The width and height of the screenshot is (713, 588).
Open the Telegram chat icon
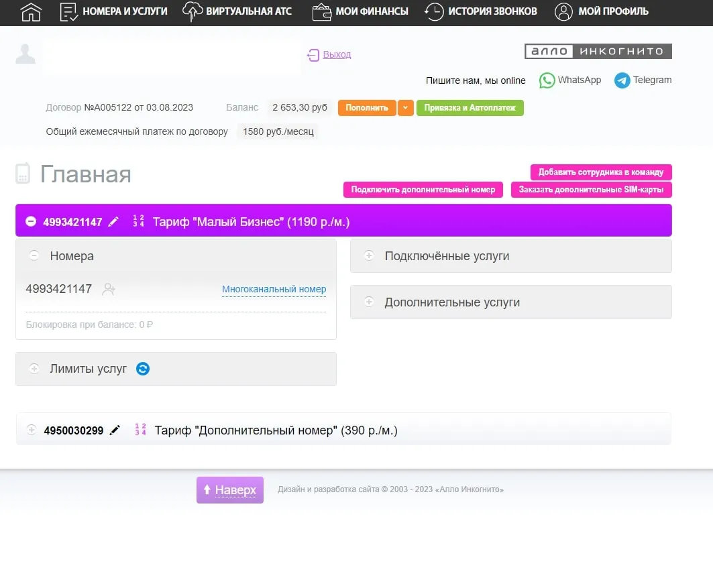coord(622,80)
